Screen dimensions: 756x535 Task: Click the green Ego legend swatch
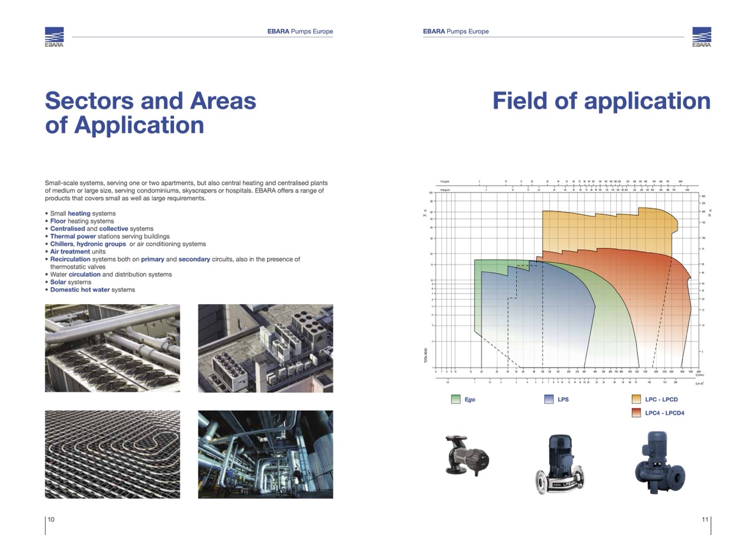pyautogui.click(x=455, y=399)
